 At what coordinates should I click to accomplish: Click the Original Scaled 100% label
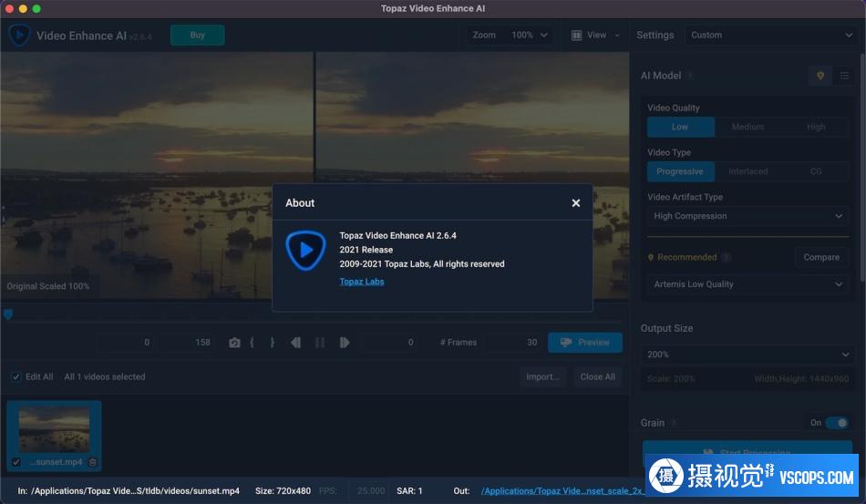48,286
